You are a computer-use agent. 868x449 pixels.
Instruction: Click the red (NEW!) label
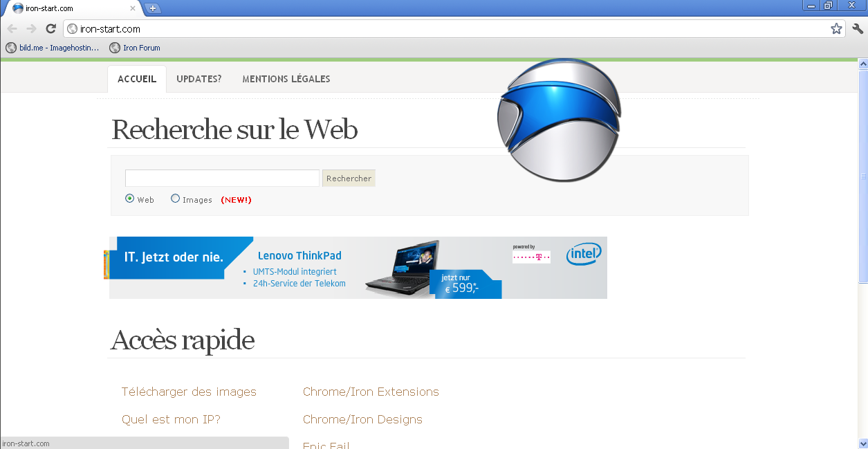[236, 200]
